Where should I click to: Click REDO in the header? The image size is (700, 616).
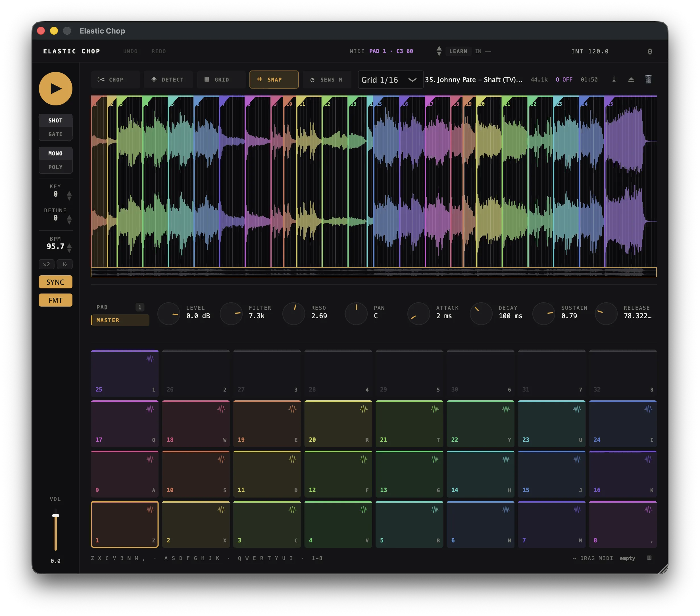click(159, 51)
